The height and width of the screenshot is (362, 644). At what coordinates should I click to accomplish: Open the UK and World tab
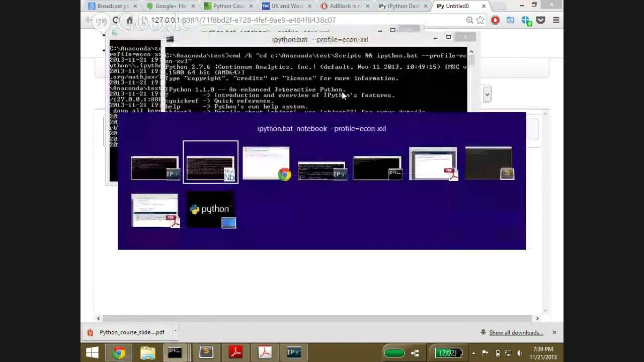(x=286, y=6)
